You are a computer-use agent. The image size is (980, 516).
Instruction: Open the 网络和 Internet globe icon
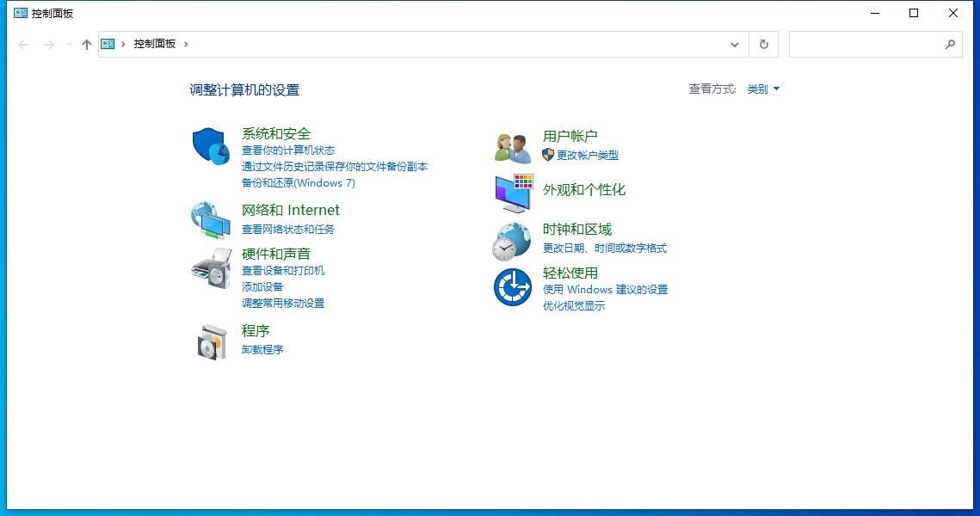(x=211, y=220)
